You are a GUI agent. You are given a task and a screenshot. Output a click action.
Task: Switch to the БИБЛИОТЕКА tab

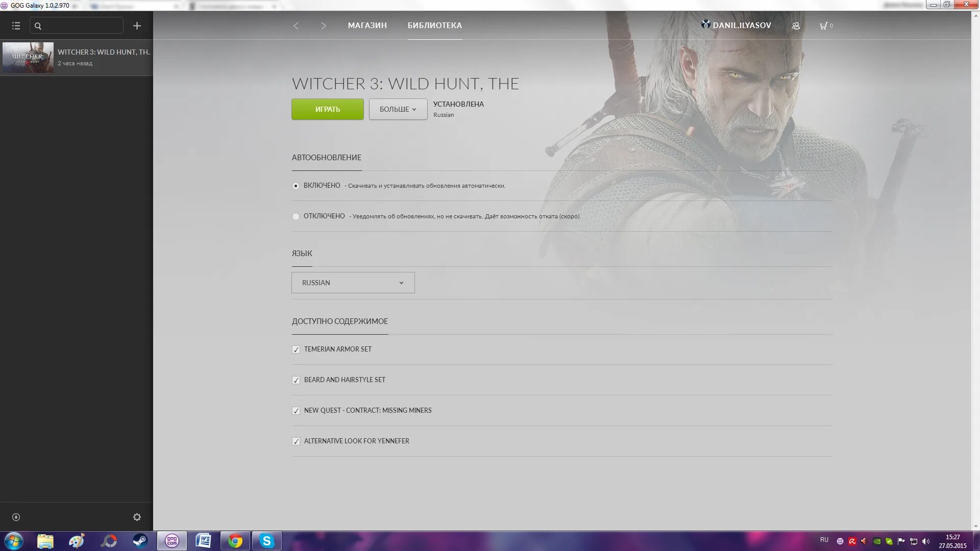[x=435, y=26]
